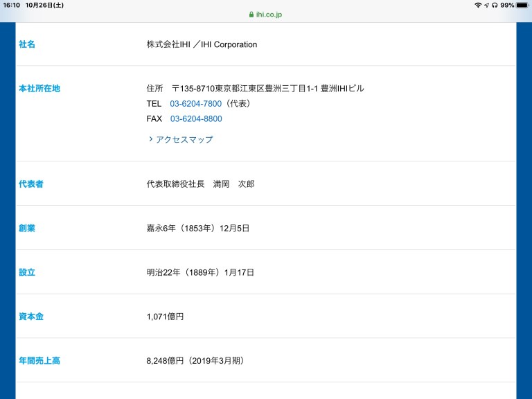Tap the ihi.co.jp address in the URL bar
This screenshot has width=532, height=399.
click(269, 14)
